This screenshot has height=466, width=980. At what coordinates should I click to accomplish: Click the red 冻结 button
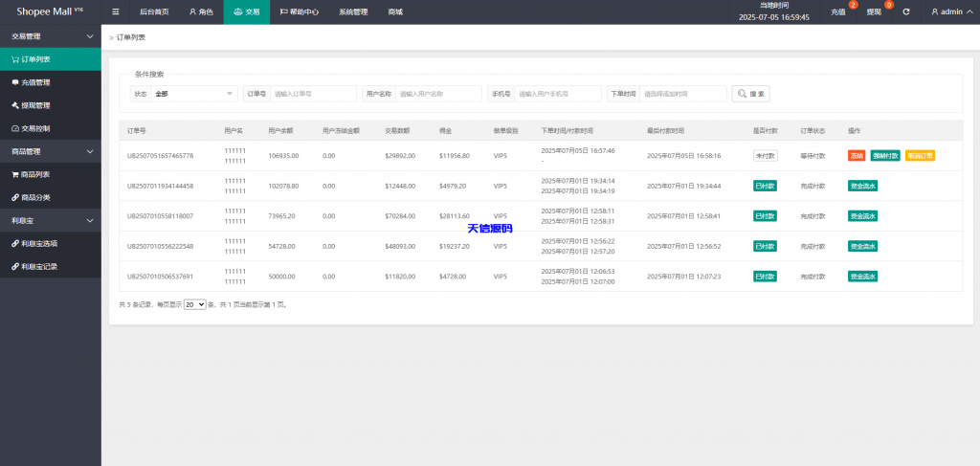point(857,156)
